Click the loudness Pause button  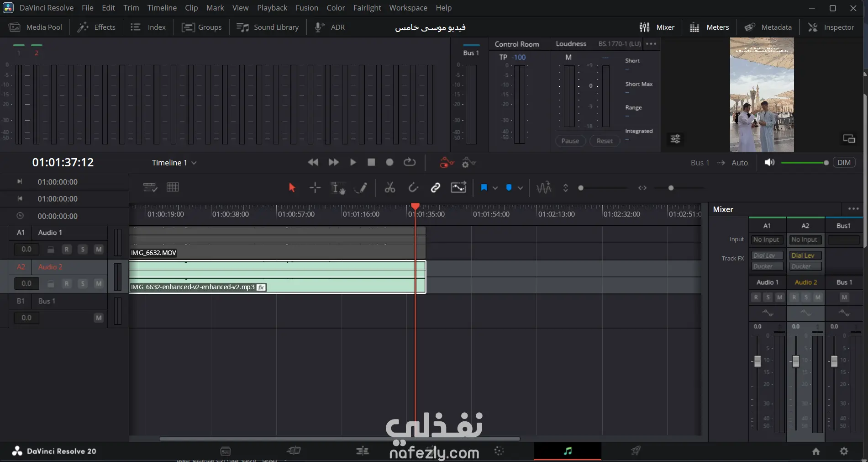(x=570, y=141)
